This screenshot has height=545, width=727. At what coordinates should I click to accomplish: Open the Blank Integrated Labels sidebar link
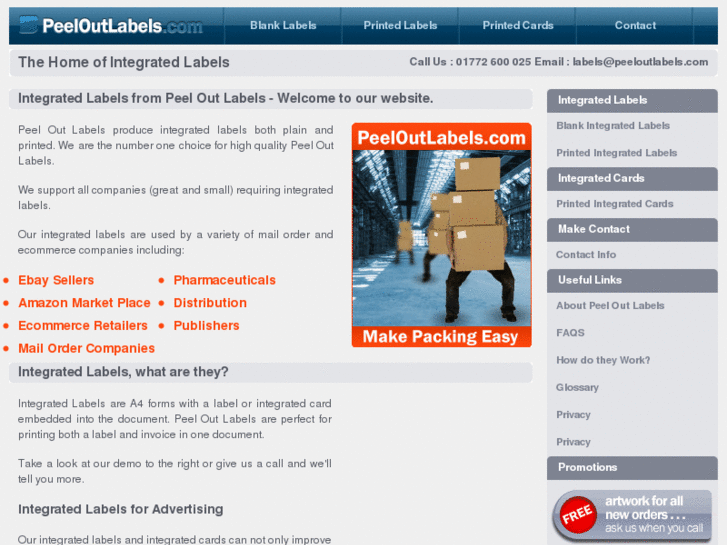[613, 126]
